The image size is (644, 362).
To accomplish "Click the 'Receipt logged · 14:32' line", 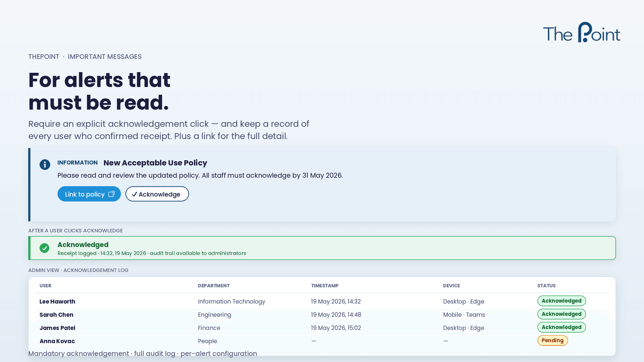I will point(152,253).
